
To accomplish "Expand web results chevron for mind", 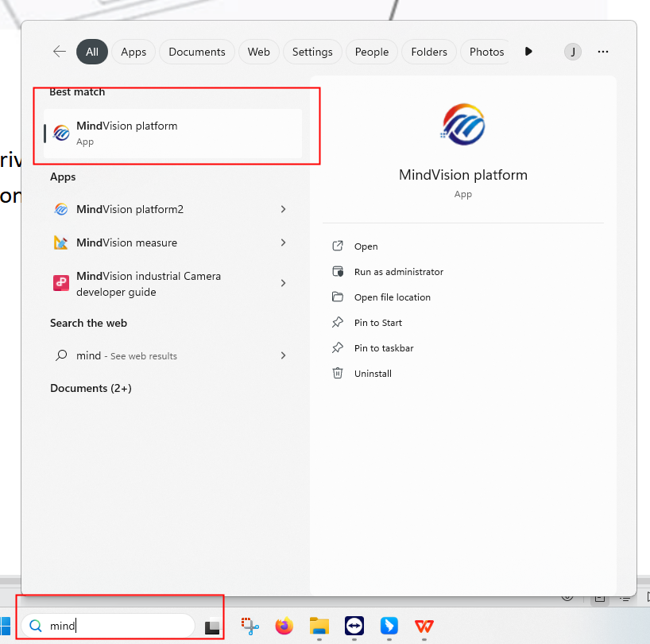I will coord(283,355).
